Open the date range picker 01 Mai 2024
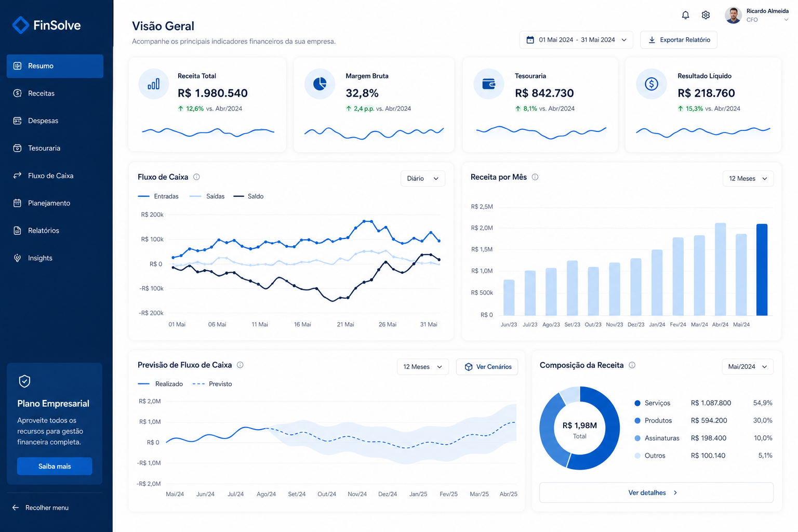Screen dimensions: 798x532 click(x=576, y=40)
